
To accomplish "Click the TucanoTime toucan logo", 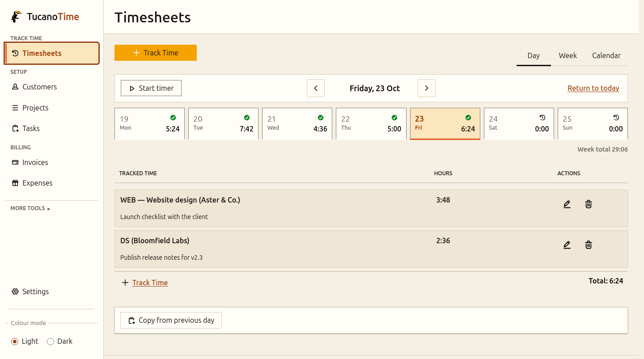I will click(17, 17).
